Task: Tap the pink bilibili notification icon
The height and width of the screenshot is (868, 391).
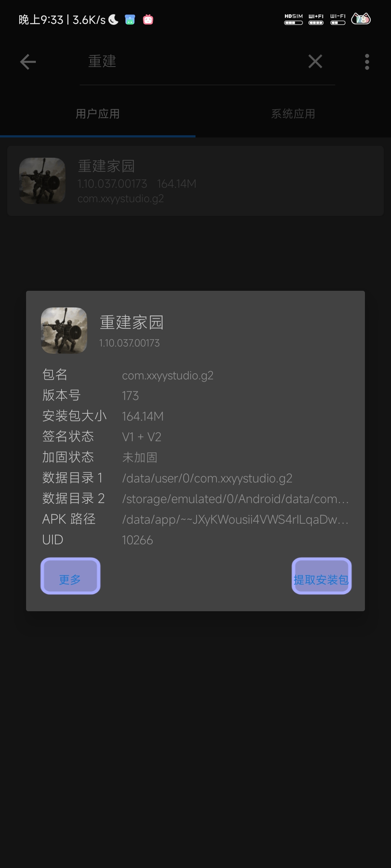Action: click(x=148, y=20)
